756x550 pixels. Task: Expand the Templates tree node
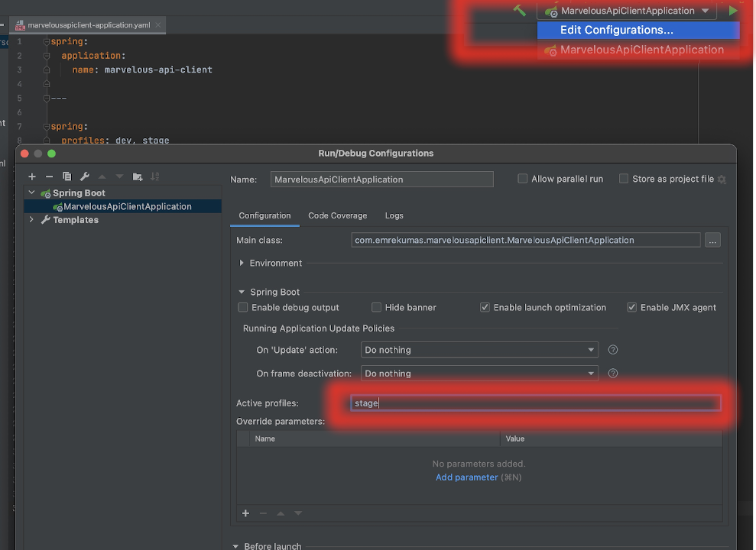tap(31, 219)
